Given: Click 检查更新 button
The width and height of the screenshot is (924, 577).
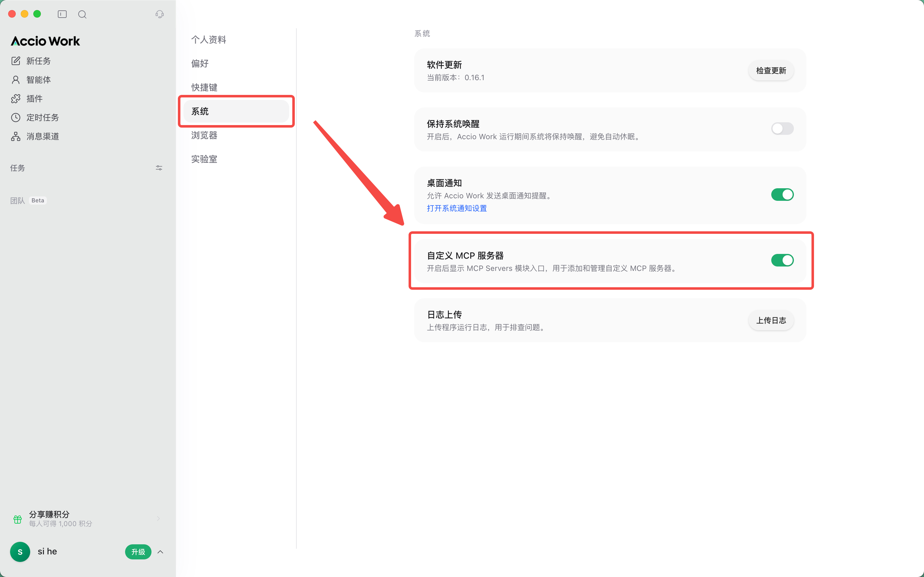Looking at the screenshot, I should click(771, 71).
